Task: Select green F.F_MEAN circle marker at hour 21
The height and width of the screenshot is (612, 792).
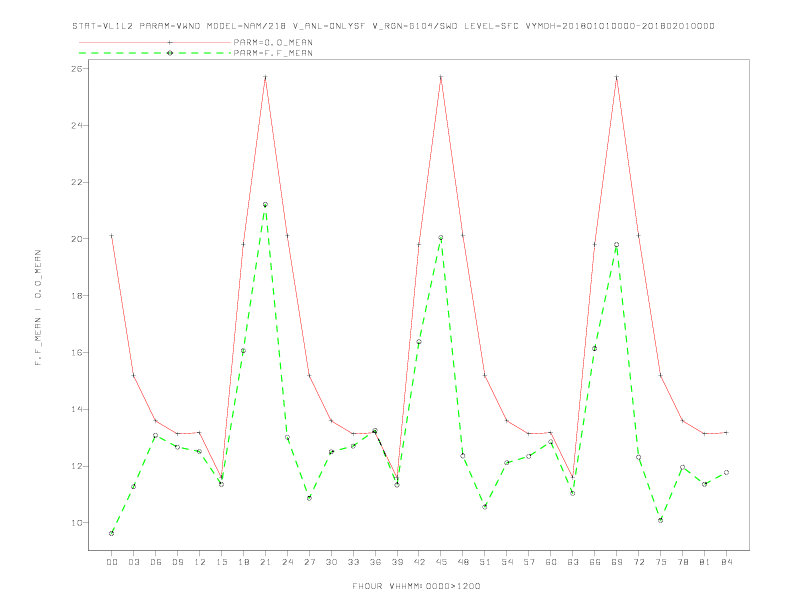Action: tap(265, 205)
